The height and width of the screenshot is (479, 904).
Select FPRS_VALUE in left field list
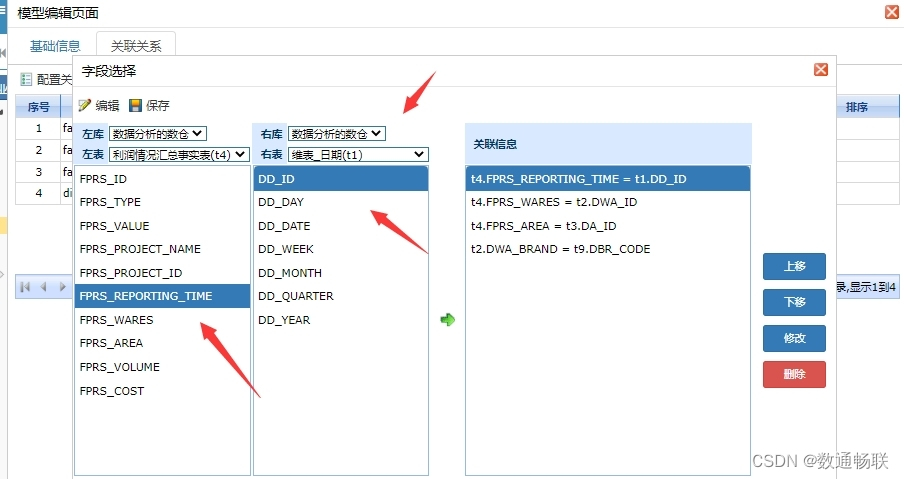[163, 226]
